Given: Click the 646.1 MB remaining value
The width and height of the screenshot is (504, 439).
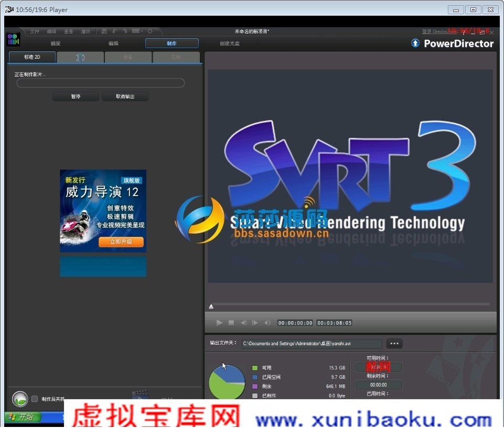Looking at the screenshot, I should [x=336, y=386].
